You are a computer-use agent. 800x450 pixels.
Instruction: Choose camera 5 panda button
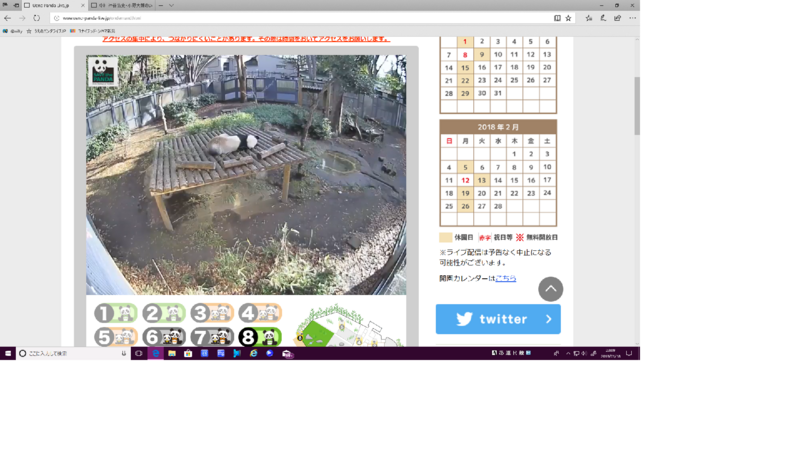(116, 337)
